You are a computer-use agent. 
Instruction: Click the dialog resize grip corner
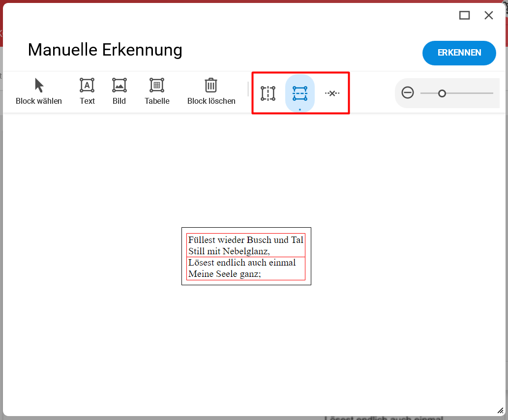click(x=500, y=410)
